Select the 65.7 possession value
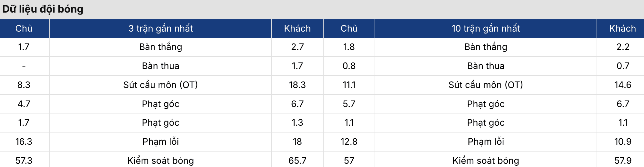 [x=297, y=161]
